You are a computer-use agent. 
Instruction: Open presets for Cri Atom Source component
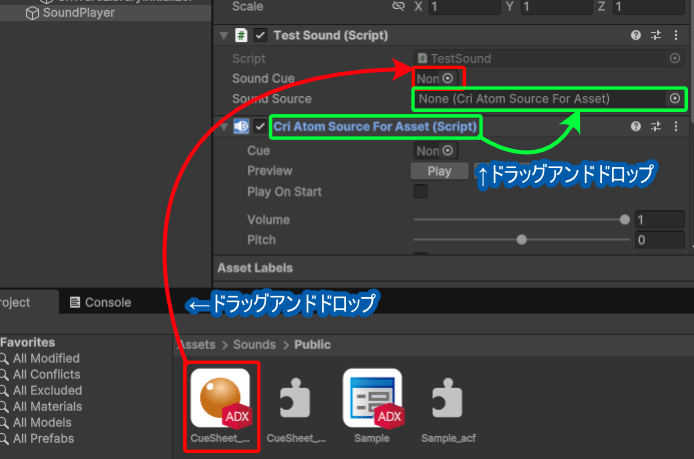pyautogui.click(x=656, y=127)
